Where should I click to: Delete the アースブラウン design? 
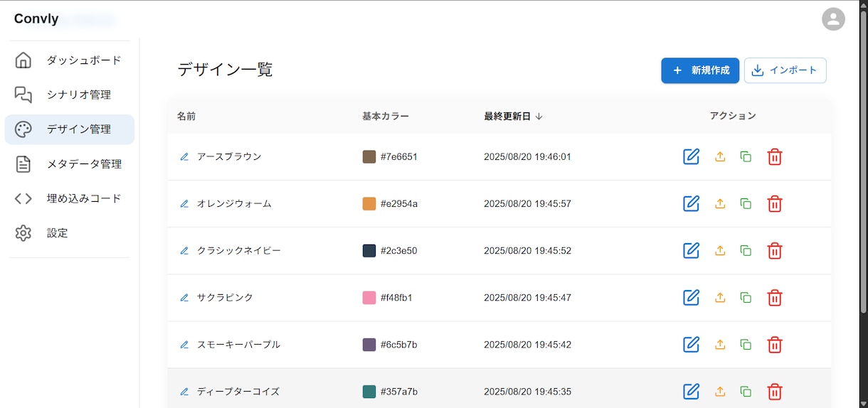[x=775, y=156]
